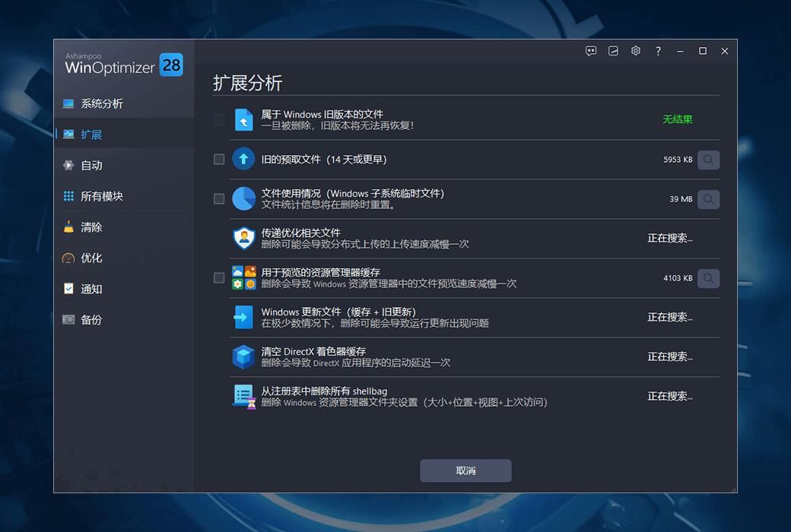
Task: Open 通知 sidebar section
Action: tap(124, 289)
